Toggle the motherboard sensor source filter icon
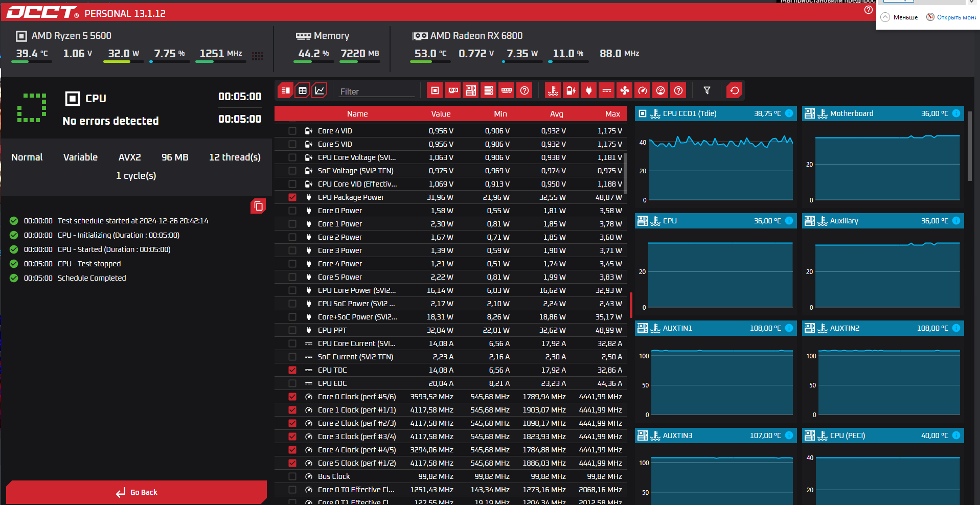This screenshot has width=980, height=505. coord(471,90)
